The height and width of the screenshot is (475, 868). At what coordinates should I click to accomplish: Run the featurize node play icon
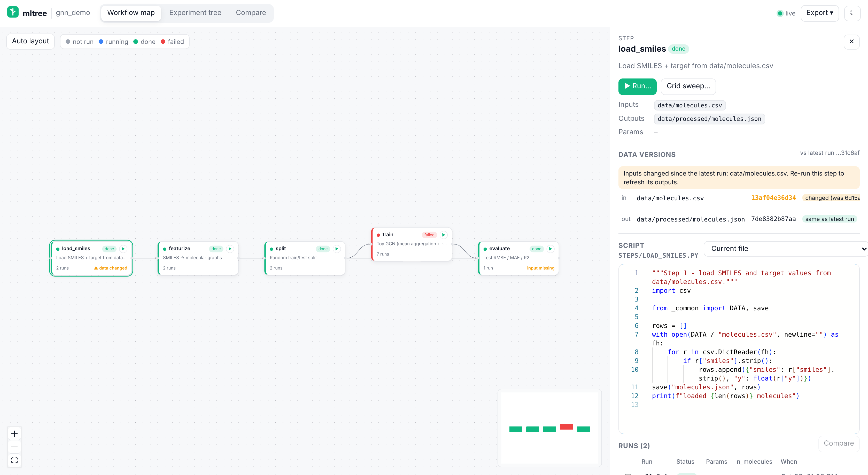230,249
